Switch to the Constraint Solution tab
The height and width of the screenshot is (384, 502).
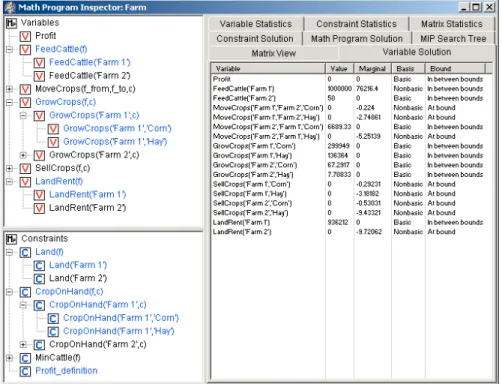(255, 39)
